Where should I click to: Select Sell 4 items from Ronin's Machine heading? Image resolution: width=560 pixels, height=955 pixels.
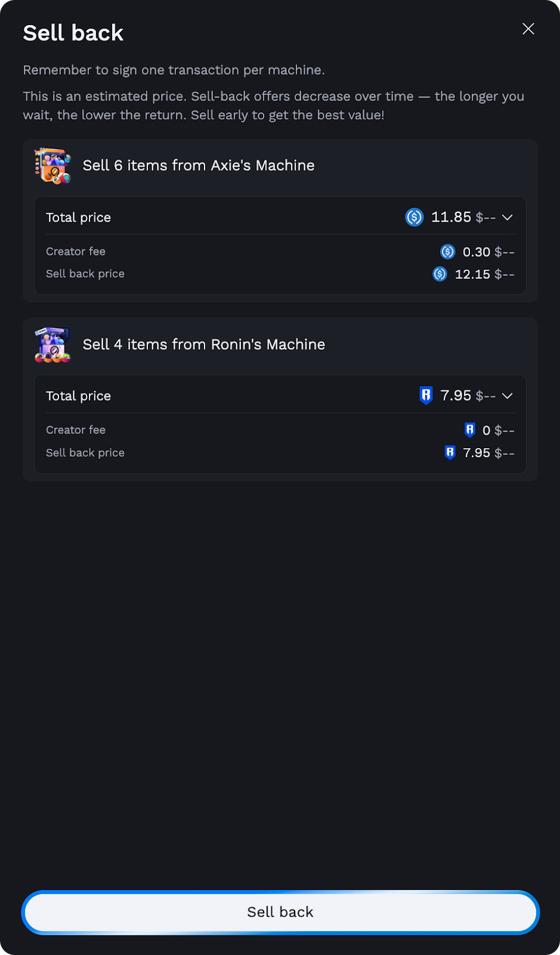204,344
